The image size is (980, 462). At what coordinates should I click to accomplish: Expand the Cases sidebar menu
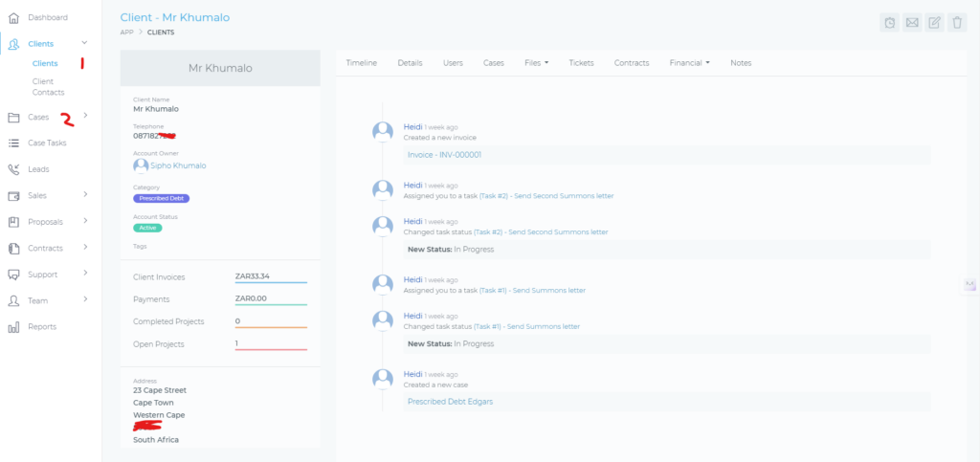85,117
